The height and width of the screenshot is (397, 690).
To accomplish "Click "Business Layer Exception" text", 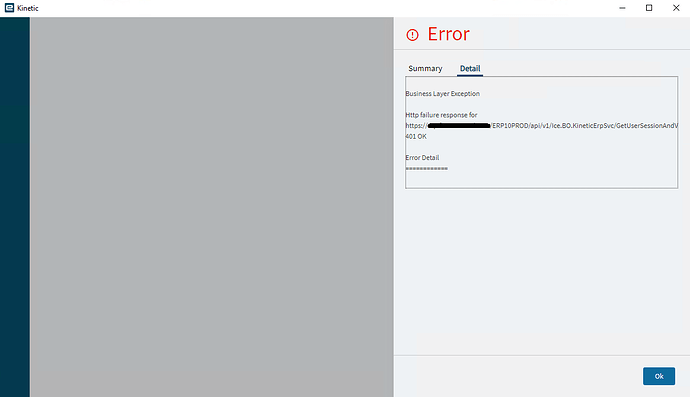I will (x=443, y=93).
